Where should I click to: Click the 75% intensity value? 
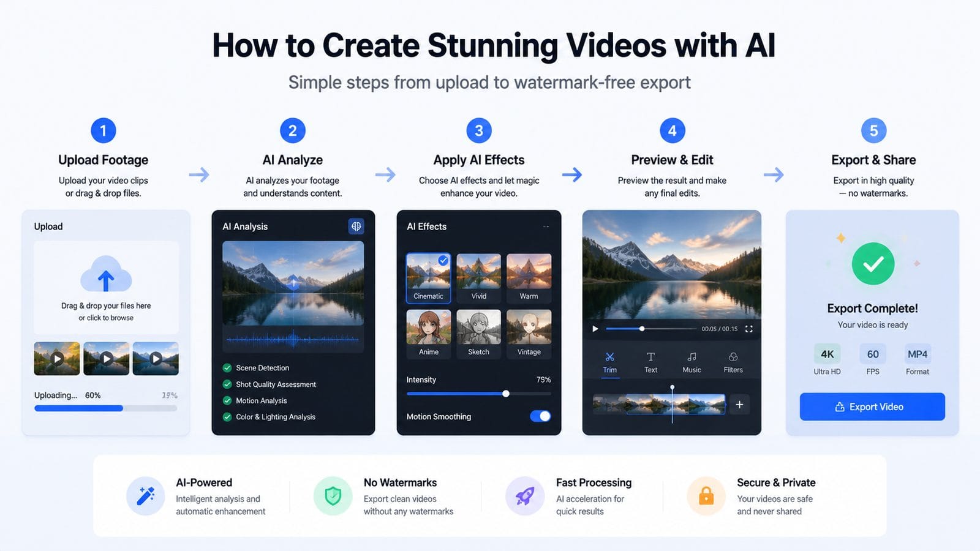pos(544,380)
